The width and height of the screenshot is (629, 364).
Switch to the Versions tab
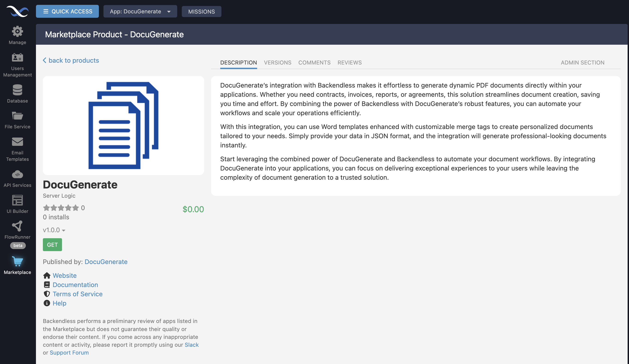point(278,62)
